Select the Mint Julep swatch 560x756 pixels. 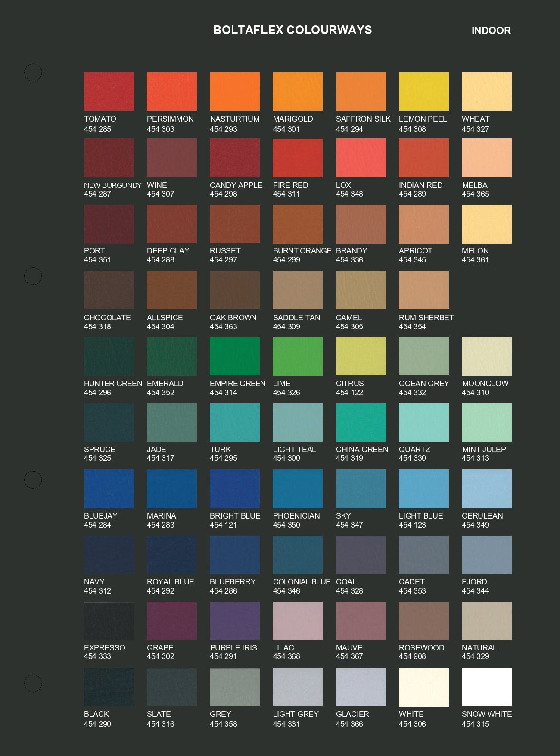(487, 422)
